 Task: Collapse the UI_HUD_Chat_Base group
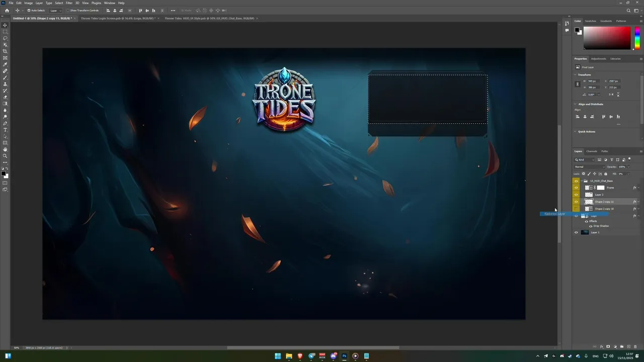[581, 180]
